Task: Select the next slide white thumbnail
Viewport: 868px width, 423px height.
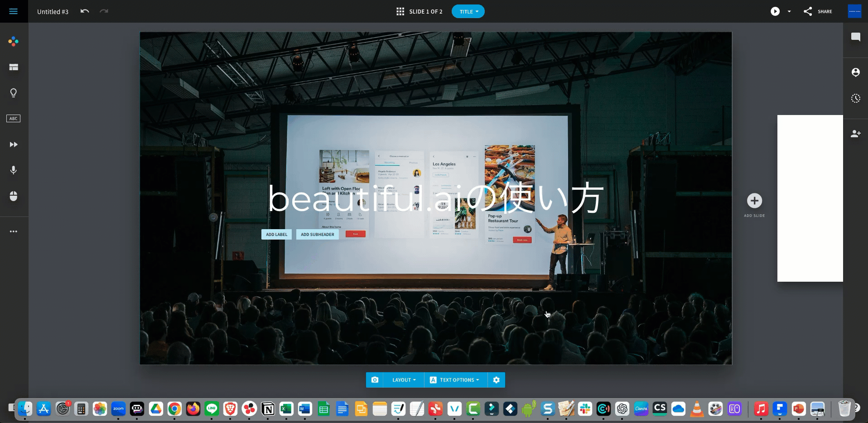Action: pyautogui.click(x=810, y=198)
